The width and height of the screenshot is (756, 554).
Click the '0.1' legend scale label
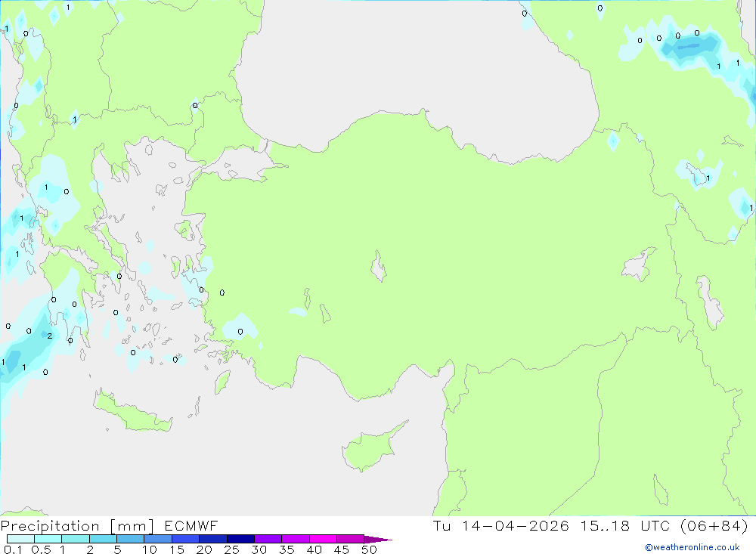point(13,549)
